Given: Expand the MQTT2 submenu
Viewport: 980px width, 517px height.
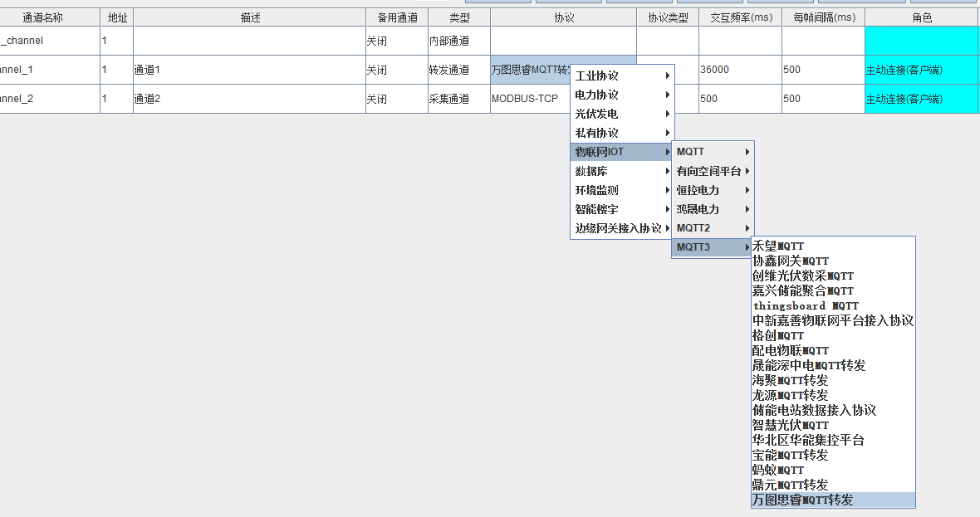Looking at the screenshot, I should point(712,228).
